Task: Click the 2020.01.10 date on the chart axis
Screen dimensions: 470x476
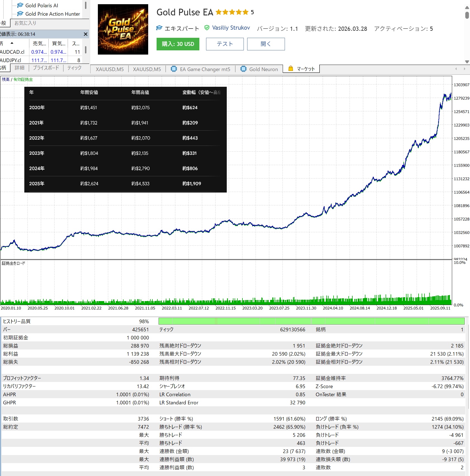Action: [x=11, y=308]
